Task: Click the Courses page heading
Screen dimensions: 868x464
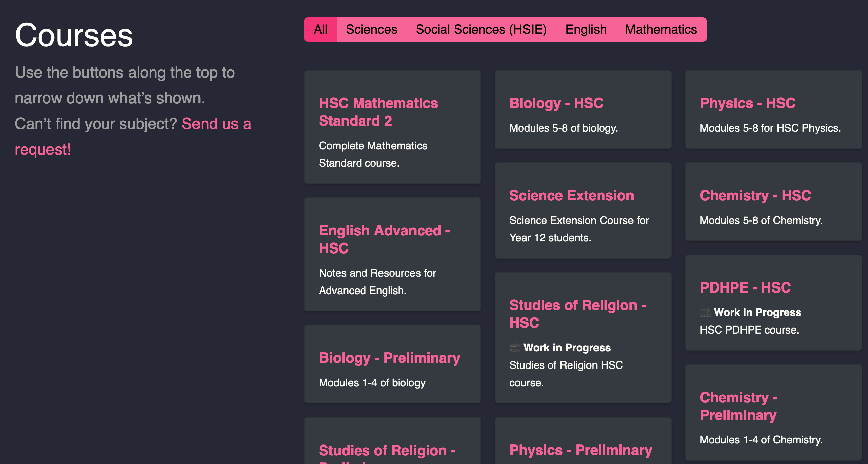Action: (x=74, y=35)
